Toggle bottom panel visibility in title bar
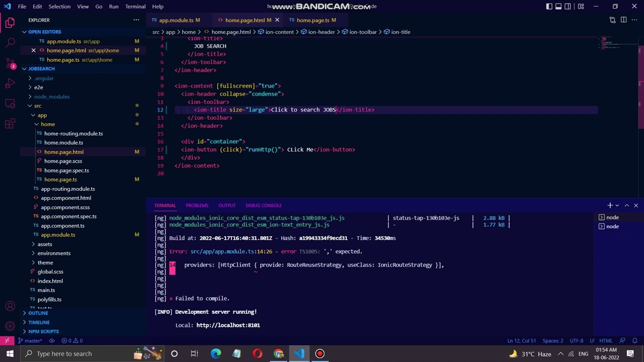 [x=558, y=7]
